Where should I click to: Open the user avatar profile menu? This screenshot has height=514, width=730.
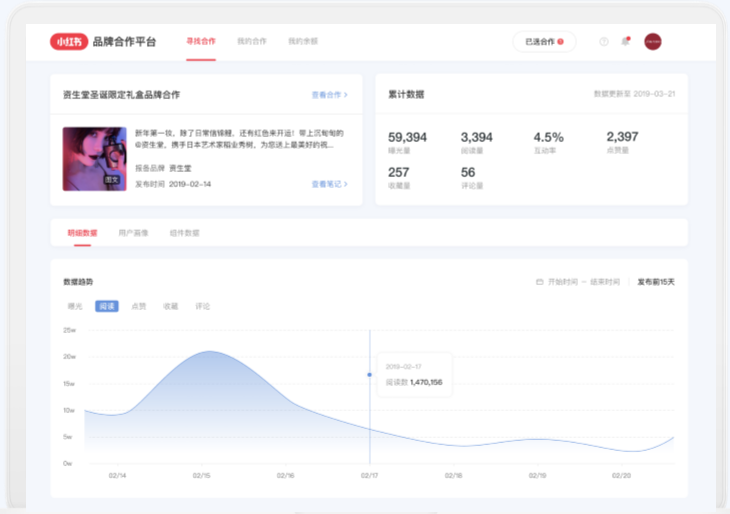pyautogui.click(x=653, y=41)
